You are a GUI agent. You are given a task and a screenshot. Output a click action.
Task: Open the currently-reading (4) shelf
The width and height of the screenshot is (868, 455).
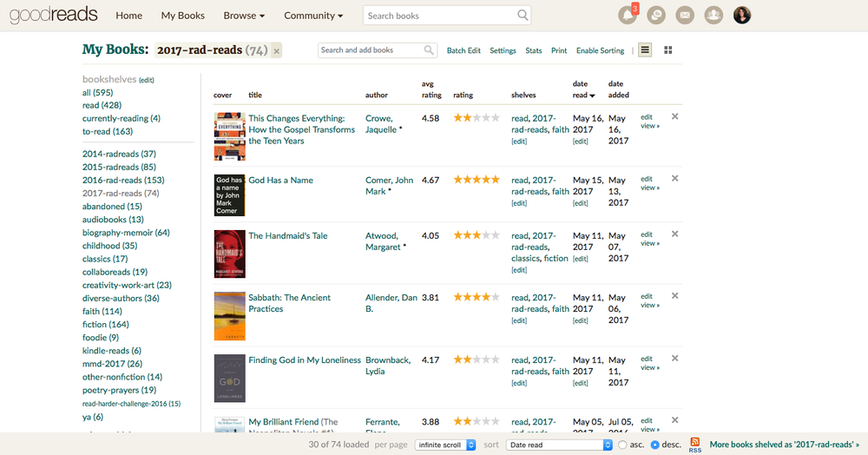coord(122,118)
